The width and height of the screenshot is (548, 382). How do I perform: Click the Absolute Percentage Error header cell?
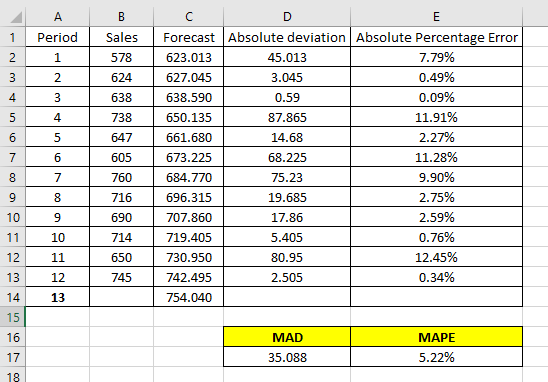click(x=437, y=37)
